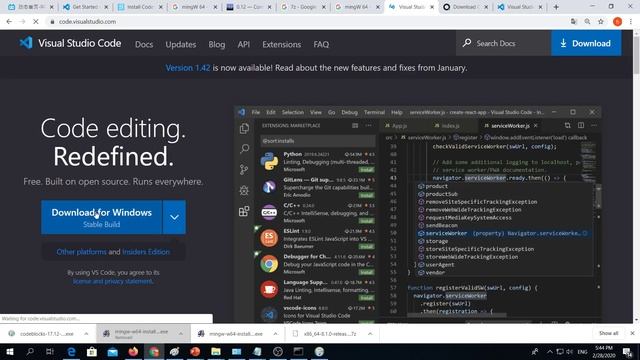640x360 pixels.
Task: Open the FAQ navigation item
Action: pyautogui.click(x=321, y=44)
